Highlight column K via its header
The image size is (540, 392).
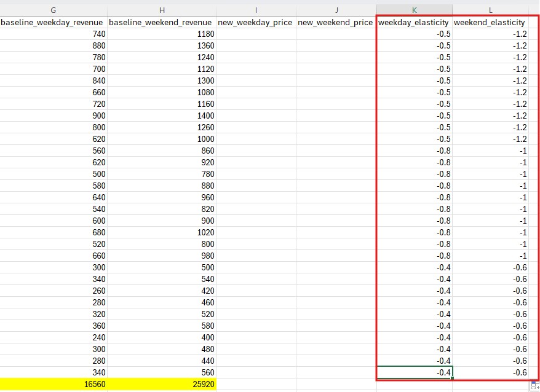click(x=414, y=10)
